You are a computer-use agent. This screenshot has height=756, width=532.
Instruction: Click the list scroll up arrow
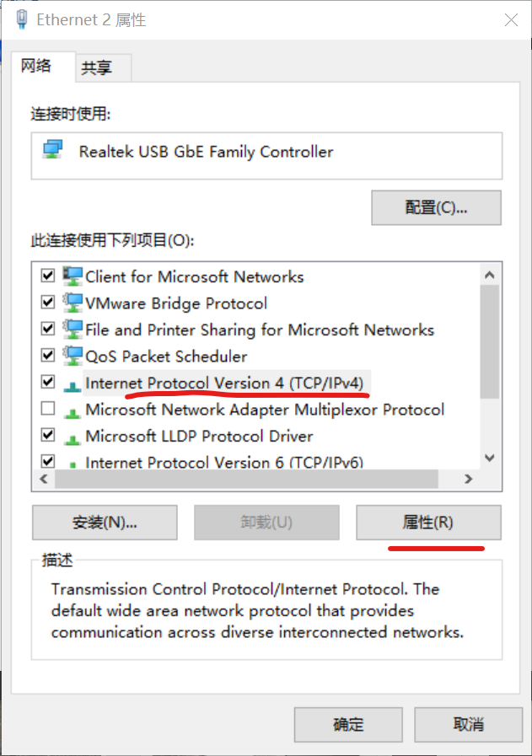(x=490, y=275)
